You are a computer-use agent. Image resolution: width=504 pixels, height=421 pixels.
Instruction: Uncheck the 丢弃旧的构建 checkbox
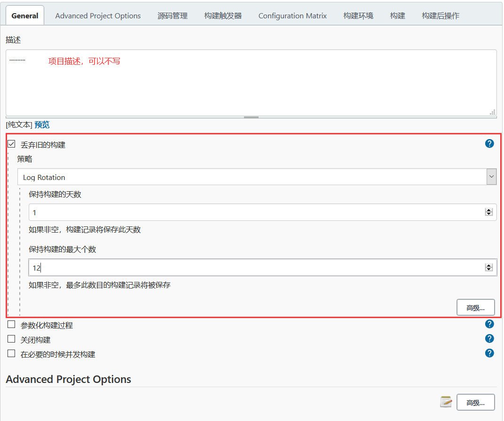click(x=11, y=144)
